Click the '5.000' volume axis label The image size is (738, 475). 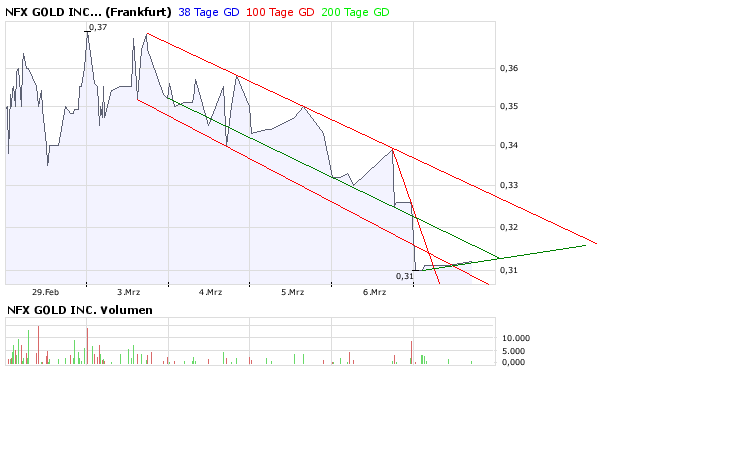[x=513, y=351]
